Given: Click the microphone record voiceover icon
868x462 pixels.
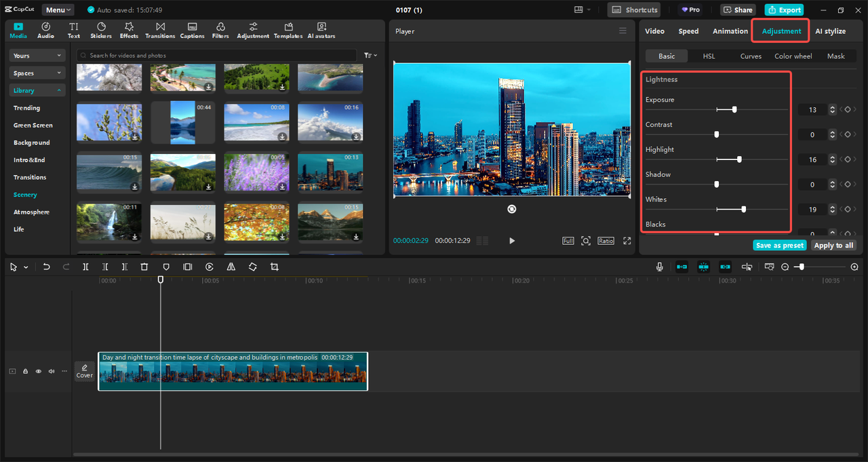Looking at the screenshot, I should click(x=659, y=267).
